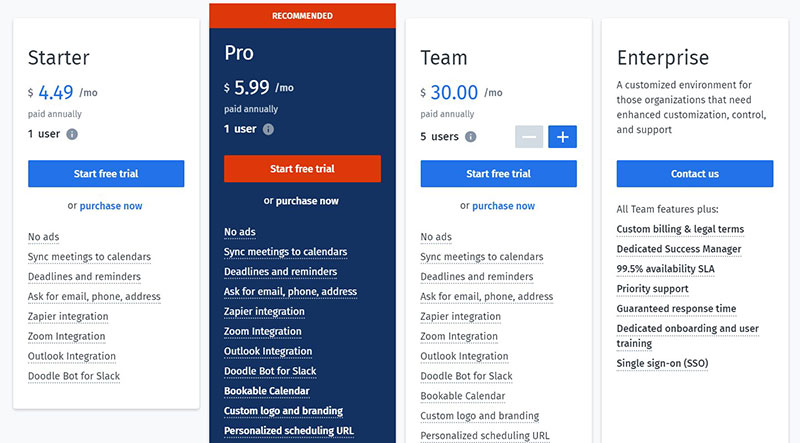Decrease Team users with the minus button
Viewport: 800px width, 443px height.
[529, 137]
